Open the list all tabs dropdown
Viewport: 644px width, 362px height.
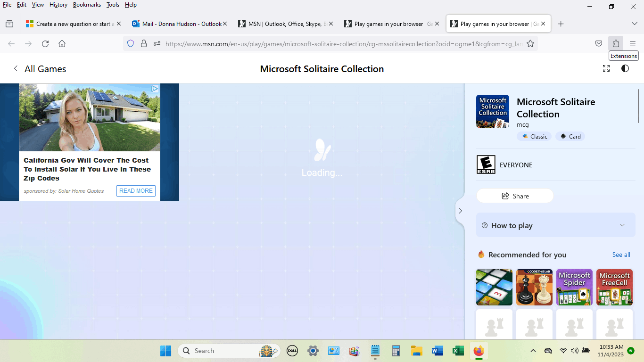pyautogui.click(x=634, y=23)
